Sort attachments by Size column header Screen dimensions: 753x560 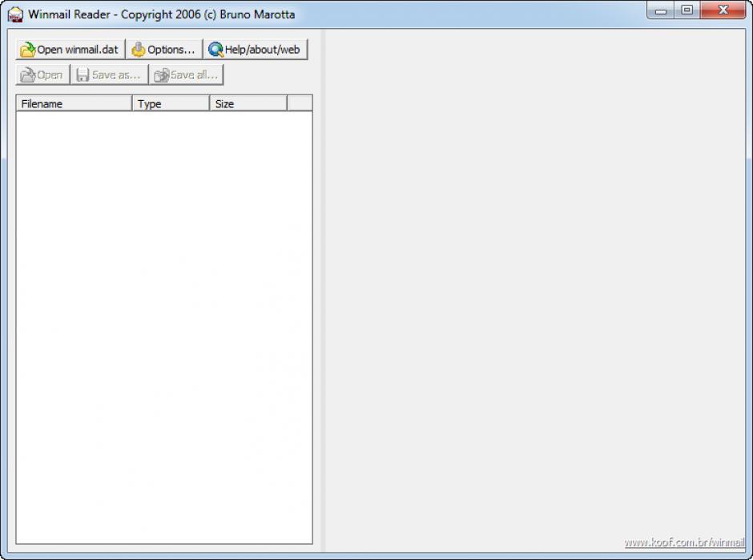tap(248, 103)
